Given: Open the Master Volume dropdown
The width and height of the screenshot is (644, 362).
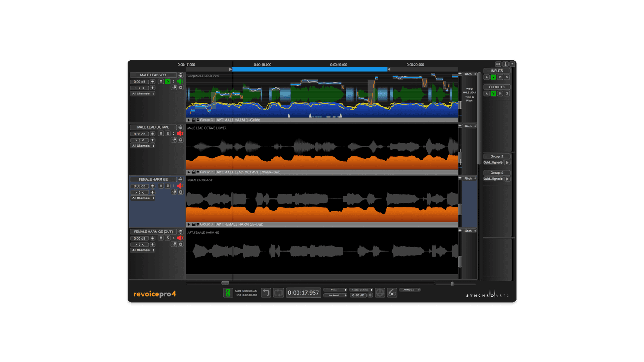Looking at the screenshot, I should [361, 290].
